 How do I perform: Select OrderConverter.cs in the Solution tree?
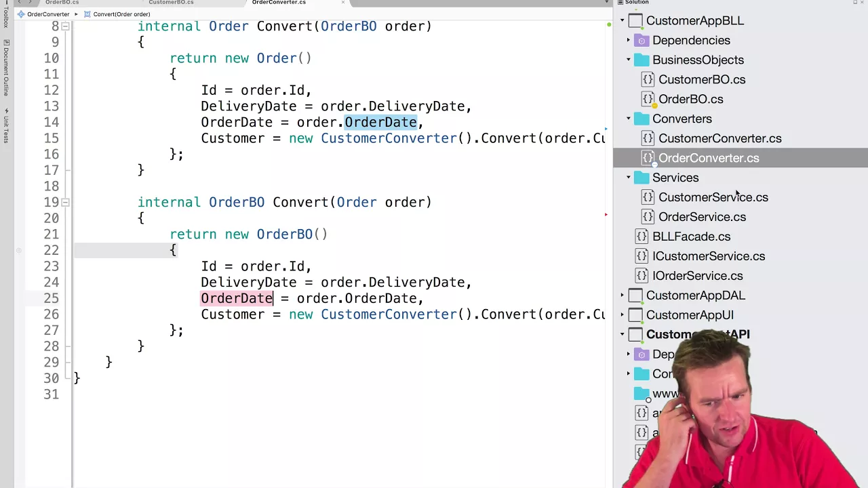click(x=709, y=159)
